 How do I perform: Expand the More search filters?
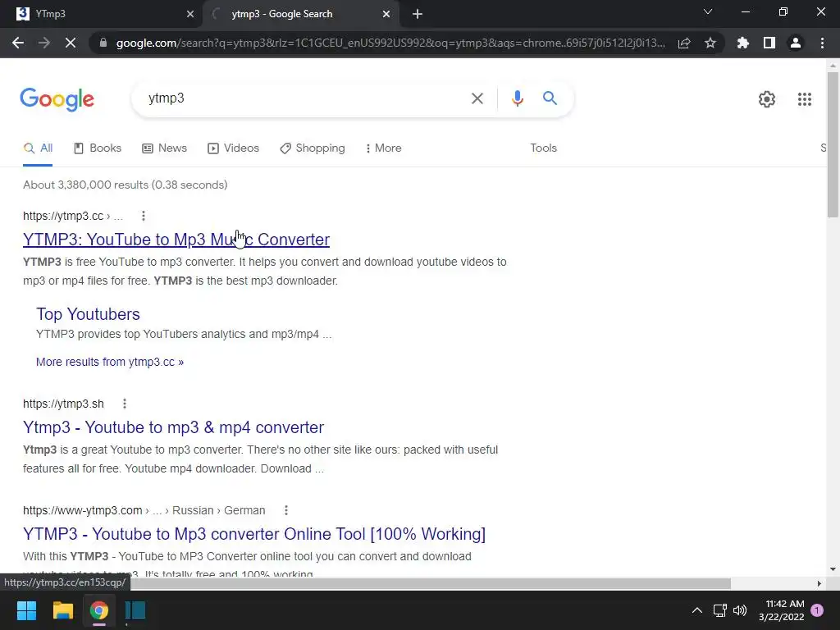(x=384, y=148)
